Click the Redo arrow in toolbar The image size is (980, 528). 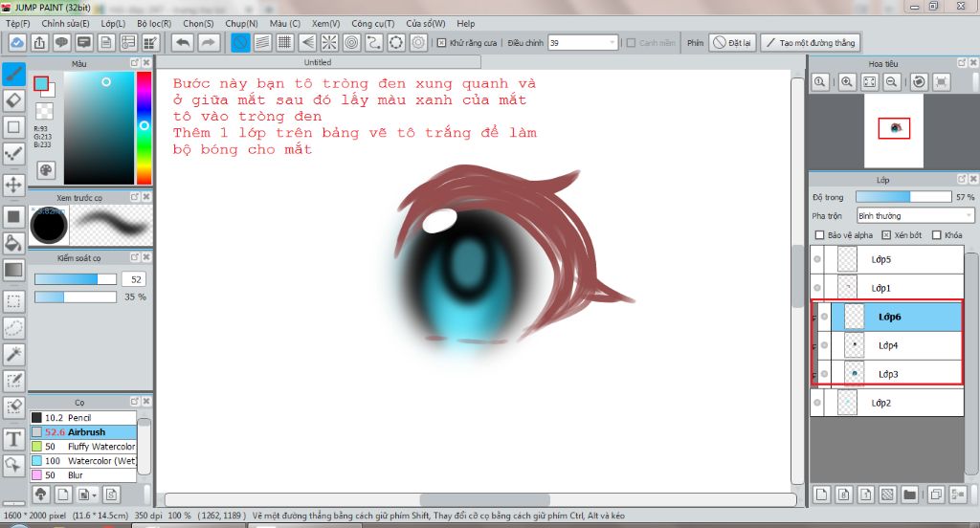point(209,42)
